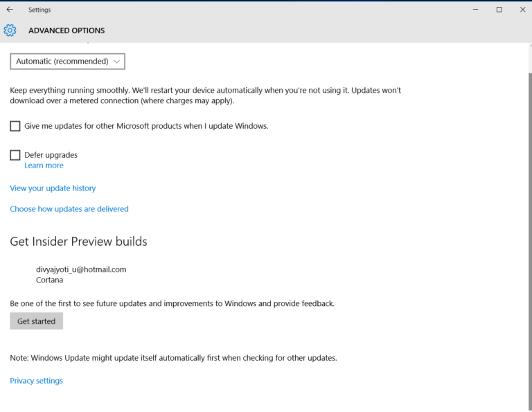Screen dimensions: 532x412
Task: Click the scrollbar up arrow
Action: click(x=531, y=46)
